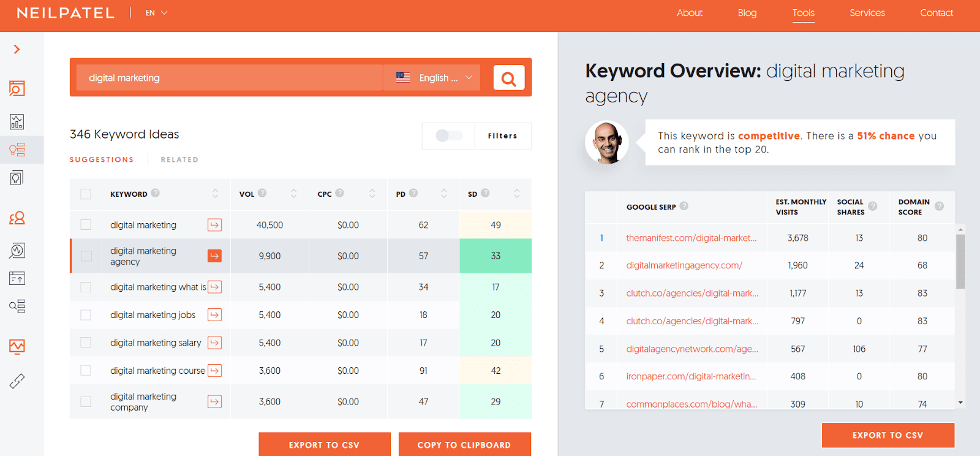Open the English search language dropdown
The height and width of the screenshot is (456, 980).
446,78
